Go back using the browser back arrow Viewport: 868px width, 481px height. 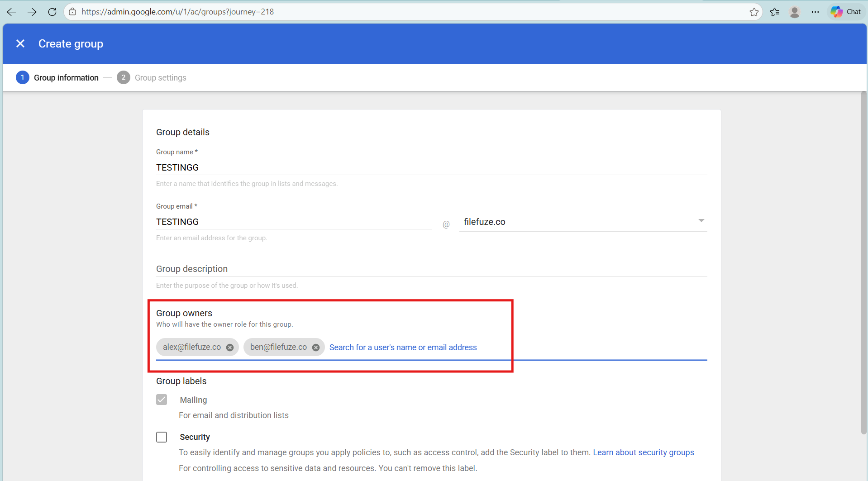[12, 12]
